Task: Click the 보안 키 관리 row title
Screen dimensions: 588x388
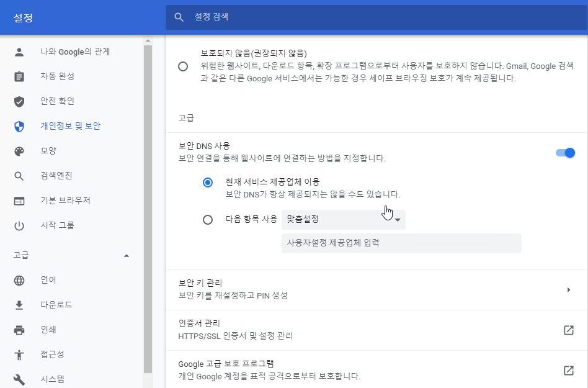Action: tap(200, 283)
